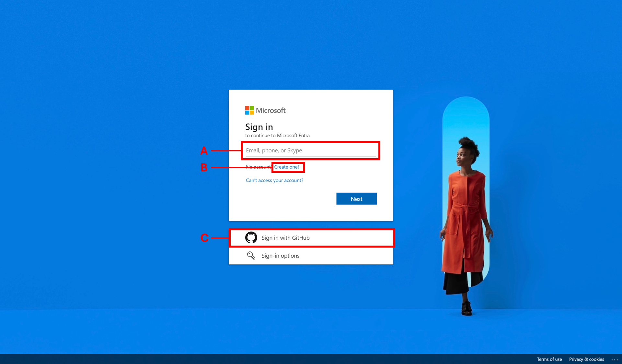622x364 pixels.
Task: Click the GitHub octocat icon
Action: (x=251, y=237)
